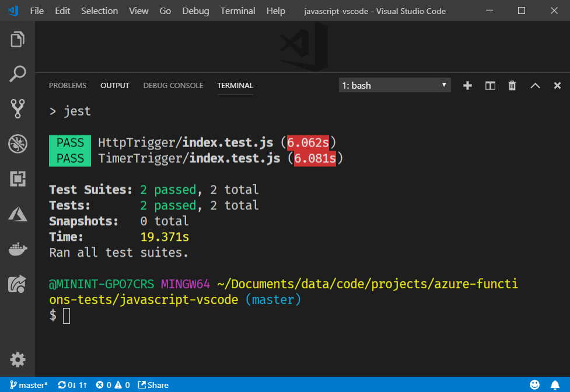Start Live Share via Share button

(153, 385)
